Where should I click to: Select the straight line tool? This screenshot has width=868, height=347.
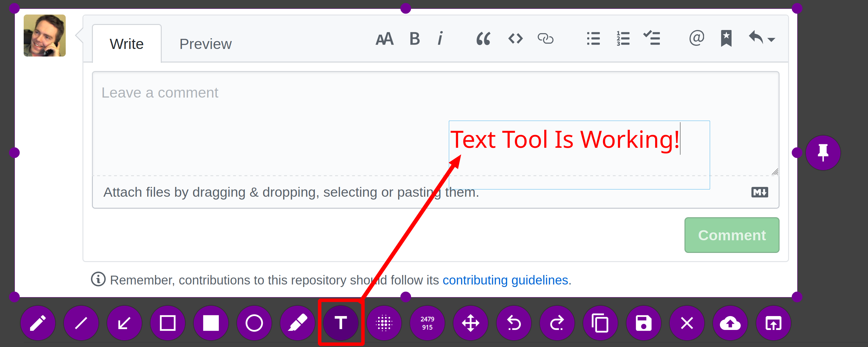point(81,323)
